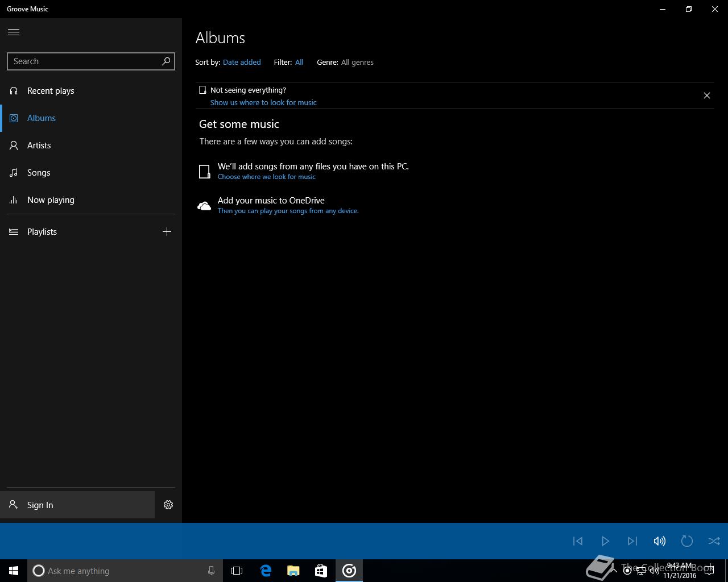Click Groove Music taskbar icon
This screenshot has height=582, width=728.
(349, 571)
